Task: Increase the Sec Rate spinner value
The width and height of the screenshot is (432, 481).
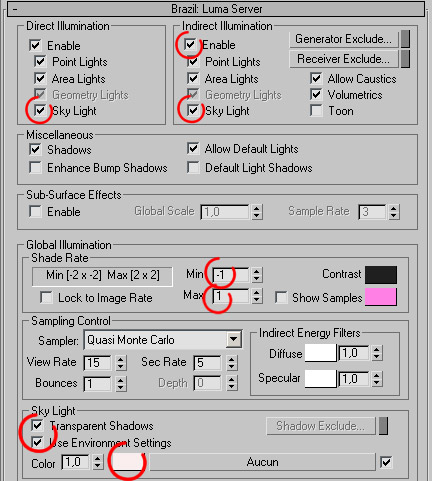Action: 231,359
